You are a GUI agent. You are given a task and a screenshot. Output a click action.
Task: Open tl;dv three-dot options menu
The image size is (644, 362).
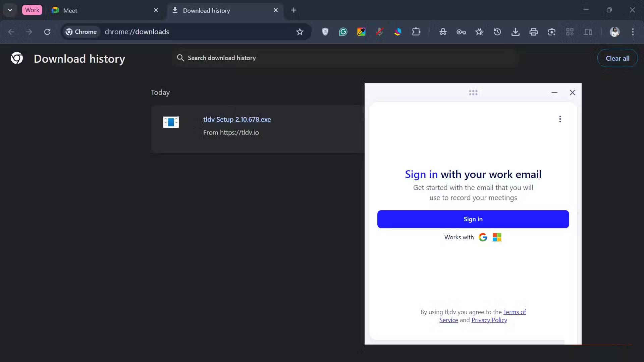[x=560, y=119]
